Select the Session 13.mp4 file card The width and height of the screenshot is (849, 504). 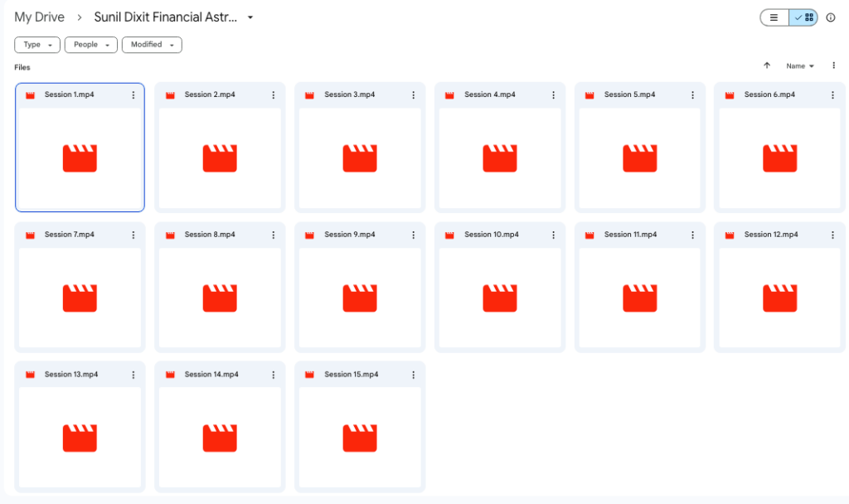[80, 427]
